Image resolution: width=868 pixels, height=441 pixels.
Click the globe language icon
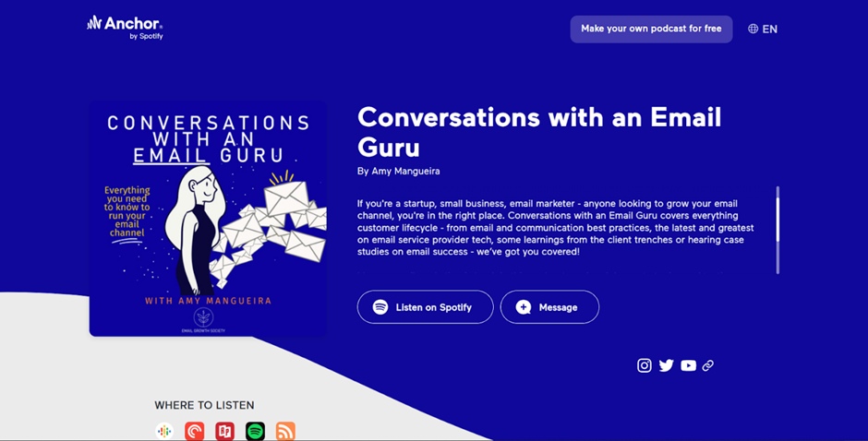pyautogui.click(x=753, y=29)
